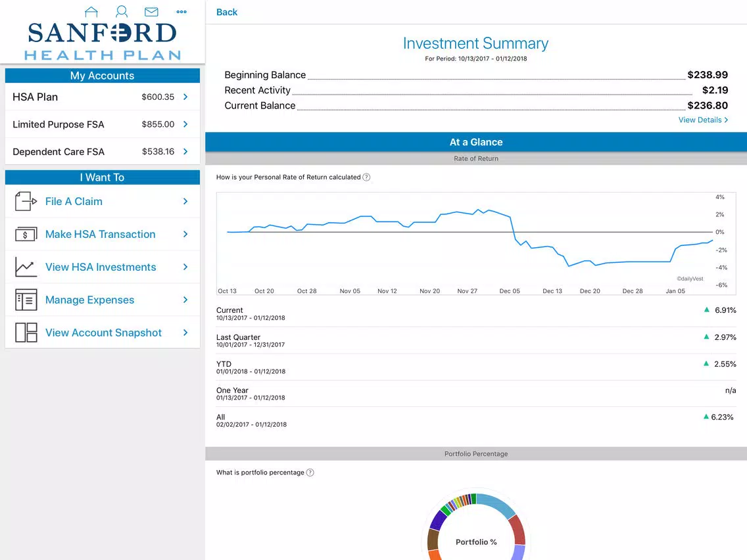The height and width of the screenshot is (560, 747).
Task: Click the Beginning Balance $238.99 value
Action: click(708, 75)
